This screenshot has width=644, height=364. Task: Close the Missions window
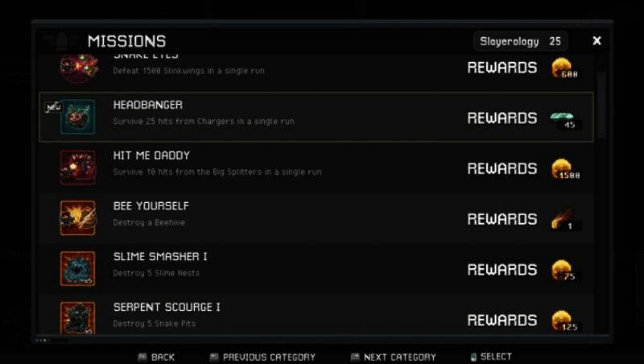(597, 41)
